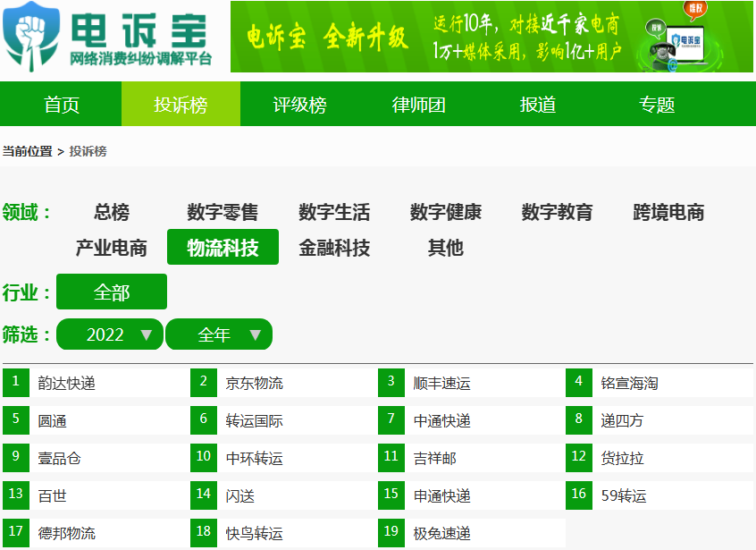Choose the 数字生活 domain filter
756x550 pixels.
tap(334, 212)
